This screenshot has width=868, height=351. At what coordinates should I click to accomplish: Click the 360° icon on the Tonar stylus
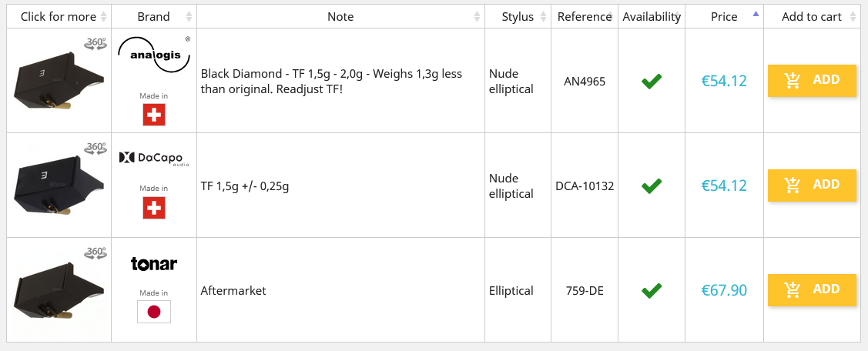coord(96,252)
